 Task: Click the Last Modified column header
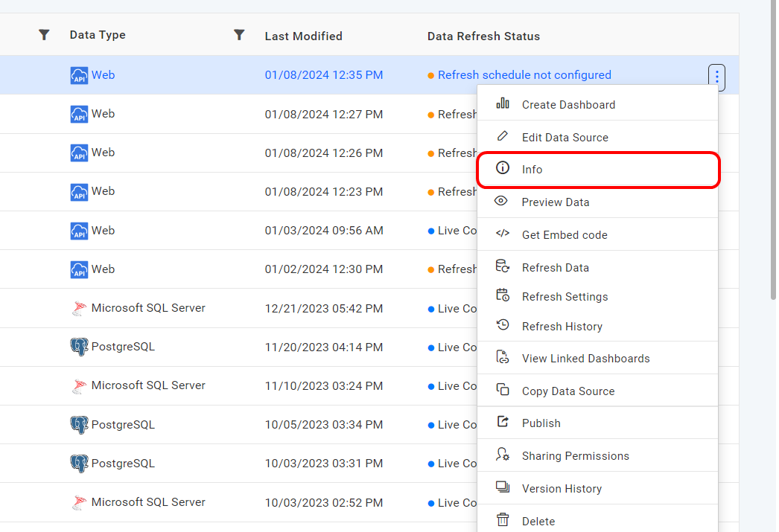[303, 36]
